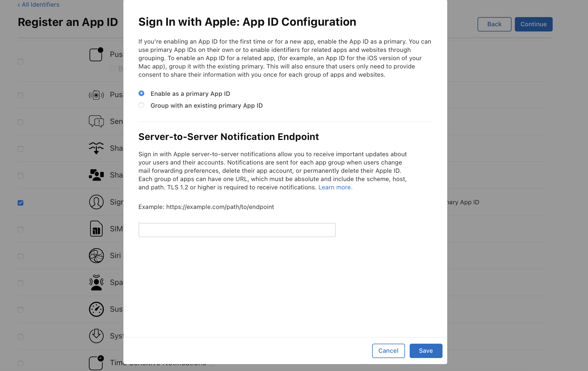Click the Spatial Audio head icon

tap(96, 282)
